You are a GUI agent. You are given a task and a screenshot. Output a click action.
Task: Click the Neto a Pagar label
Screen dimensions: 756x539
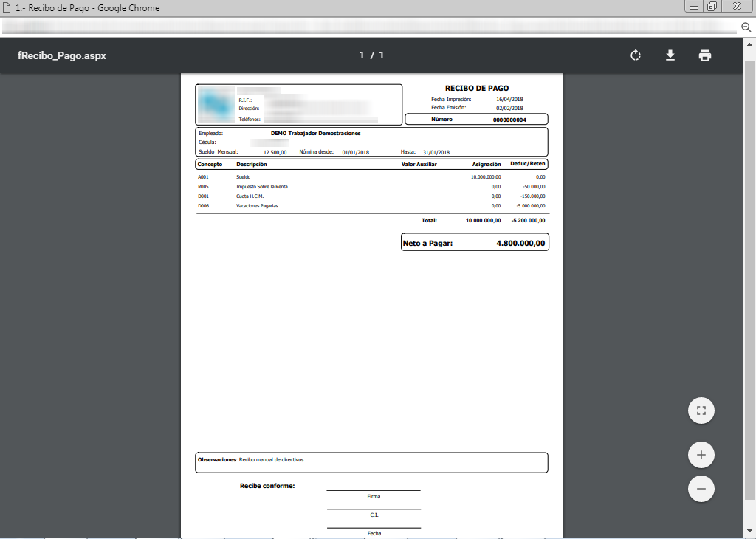[x=427, y=244]
